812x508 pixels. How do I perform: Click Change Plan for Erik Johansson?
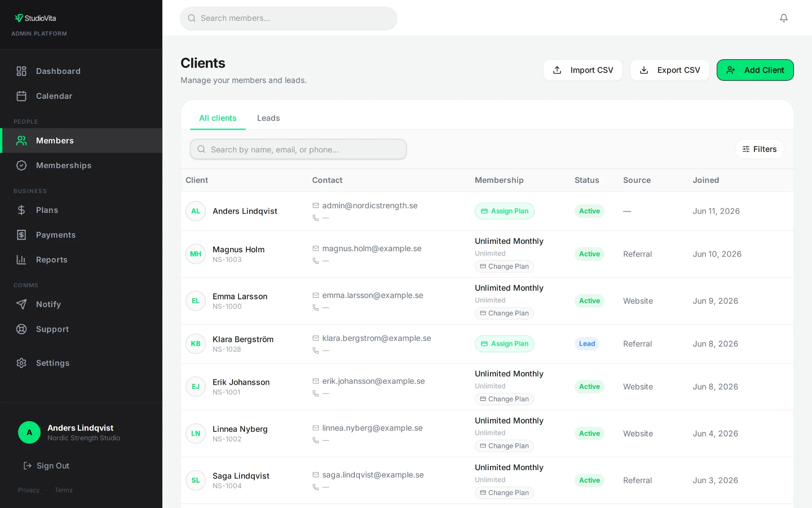(504, 399)
